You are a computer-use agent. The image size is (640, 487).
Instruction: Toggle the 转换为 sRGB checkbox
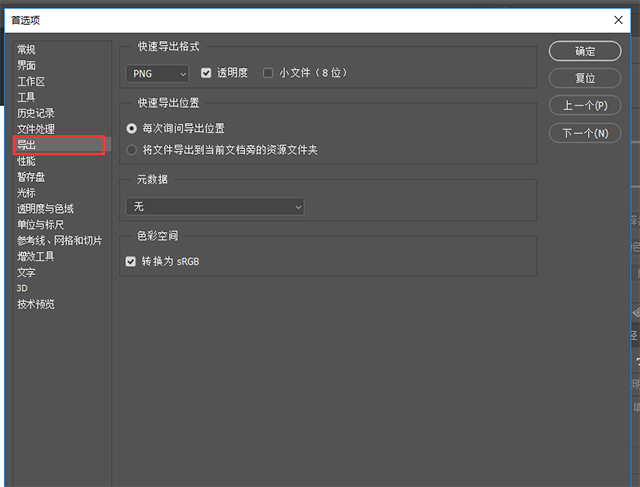tap(131, 261)
